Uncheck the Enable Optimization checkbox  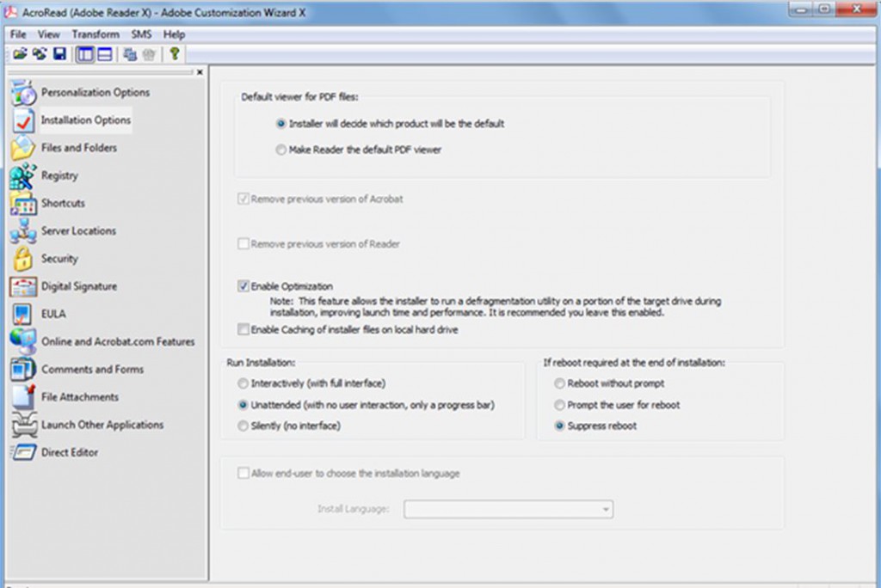243,286
